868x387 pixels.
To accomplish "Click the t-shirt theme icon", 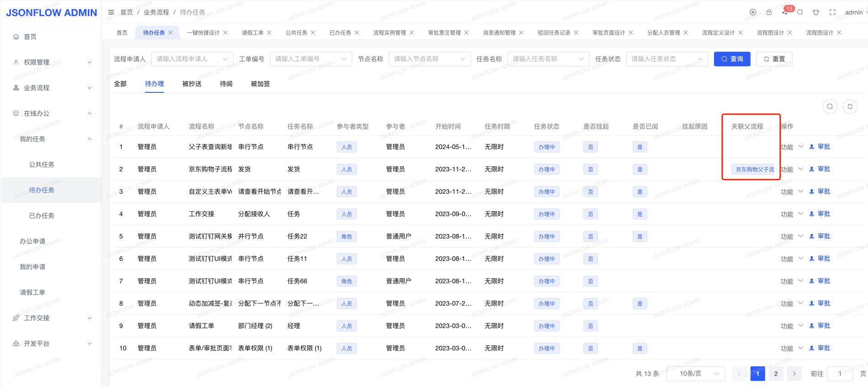I will click(816, 12).
